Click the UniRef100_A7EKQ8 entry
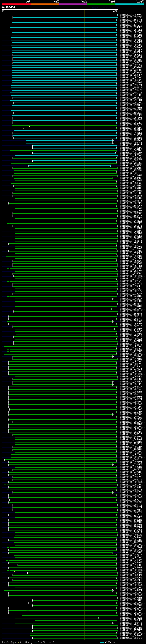Image resolution: width=146 pixels, height=644 pixels. [131, 193]
